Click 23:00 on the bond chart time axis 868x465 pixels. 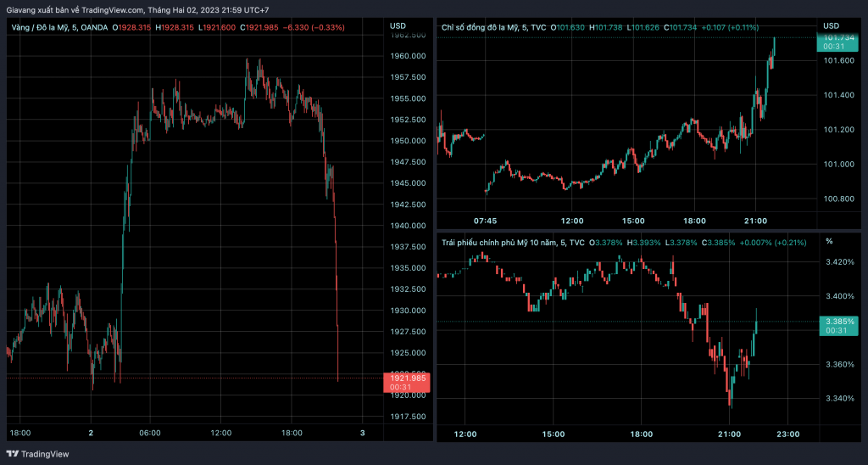pyautogui.click(x=787, y=434)
